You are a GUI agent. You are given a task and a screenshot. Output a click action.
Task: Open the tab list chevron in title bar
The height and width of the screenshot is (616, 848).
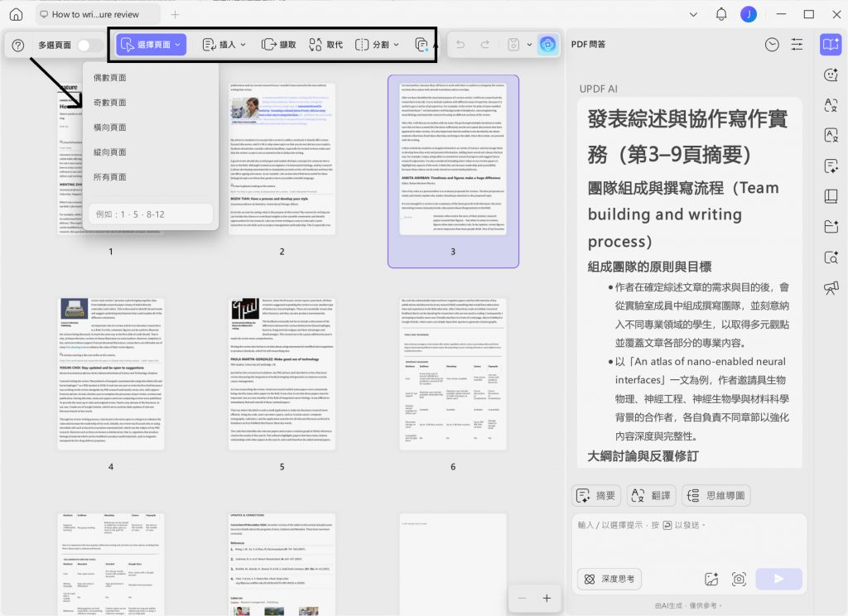click(693, 15)
